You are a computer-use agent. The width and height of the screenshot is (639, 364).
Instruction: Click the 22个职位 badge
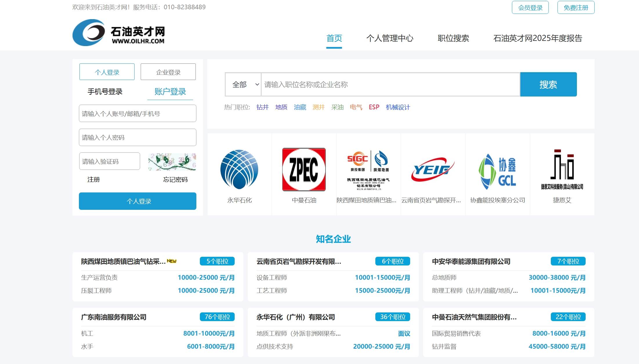point(568,317)
